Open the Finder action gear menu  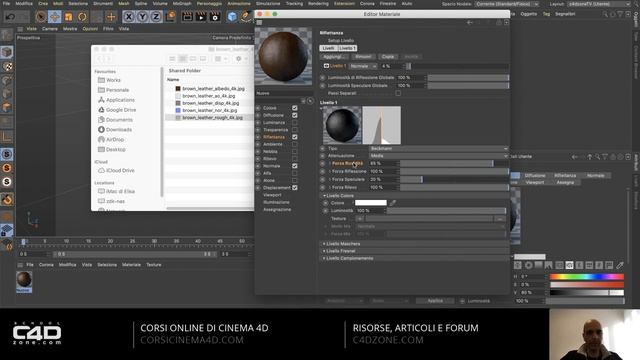click(x=240, y=59)
